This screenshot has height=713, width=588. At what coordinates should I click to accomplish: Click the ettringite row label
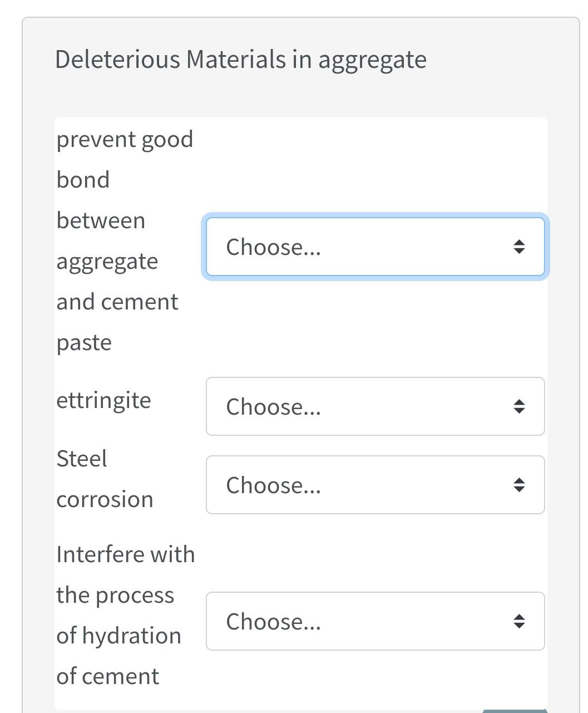(103, 400)
